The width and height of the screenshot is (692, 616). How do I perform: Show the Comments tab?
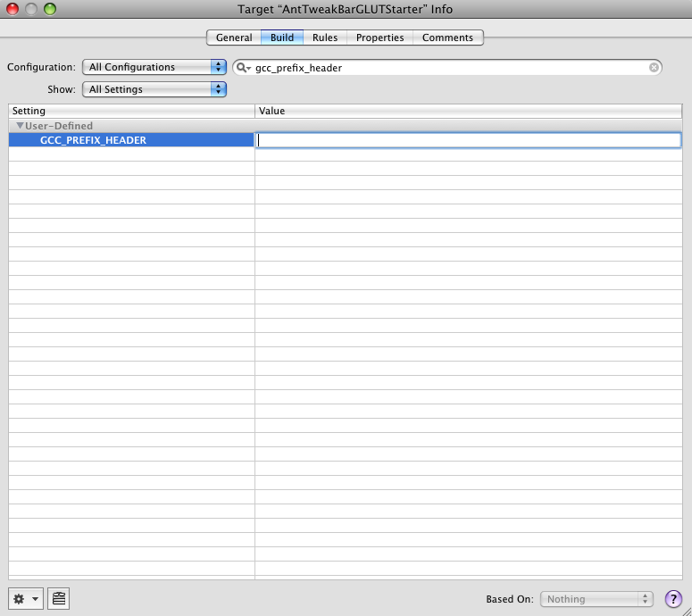(x=447, y=37)
